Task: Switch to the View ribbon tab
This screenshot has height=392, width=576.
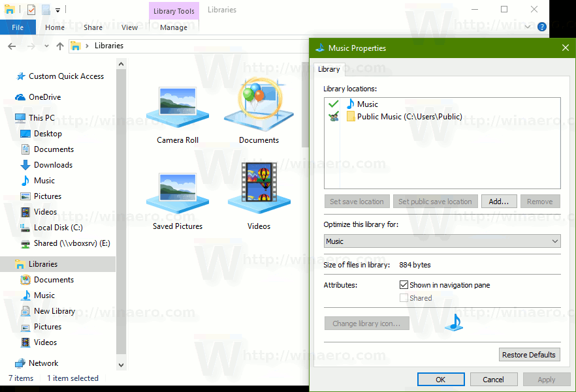Action: point(129,27)
